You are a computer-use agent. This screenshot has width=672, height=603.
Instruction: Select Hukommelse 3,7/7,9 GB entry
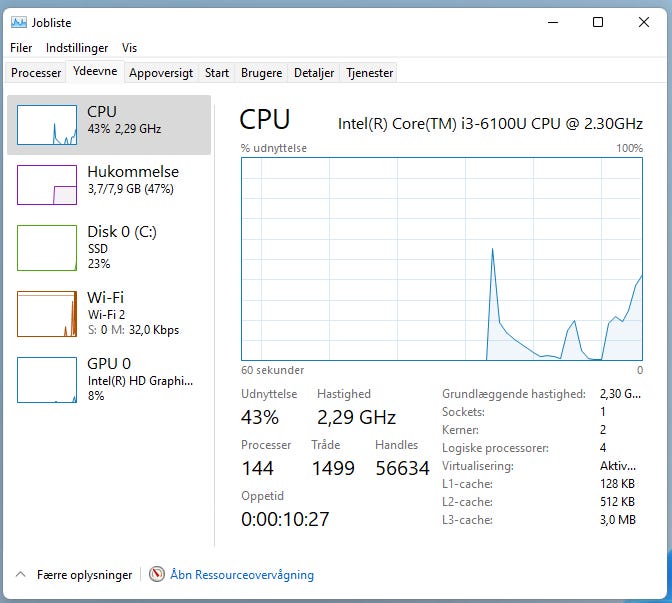click(109, 185)
